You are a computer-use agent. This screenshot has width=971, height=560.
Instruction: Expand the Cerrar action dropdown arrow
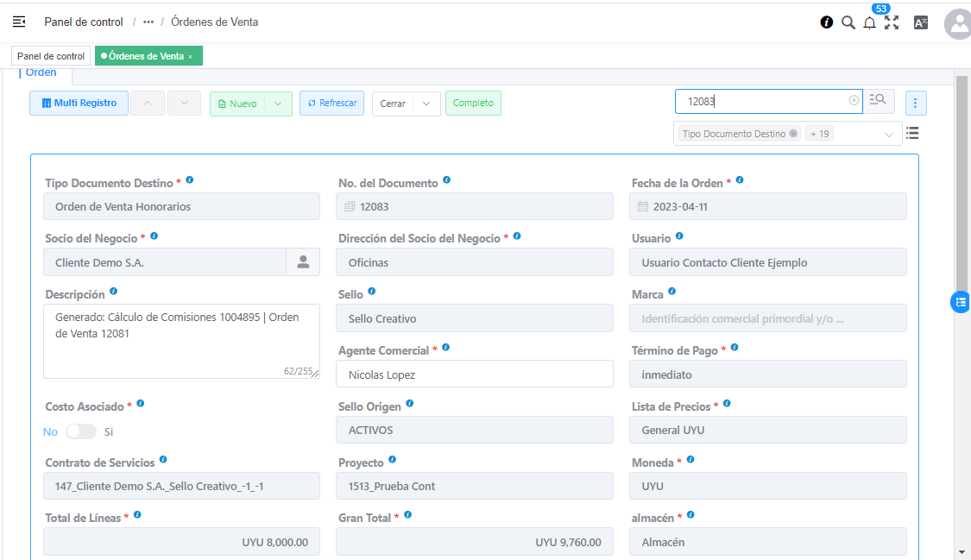pos(426,104)
